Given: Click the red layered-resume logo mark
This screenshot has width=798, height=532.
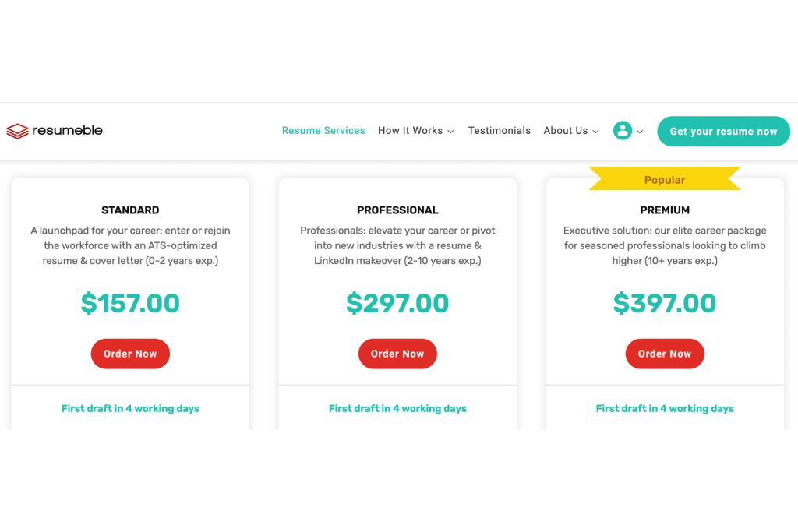Looking at the screenshot, I should (16, 130).
